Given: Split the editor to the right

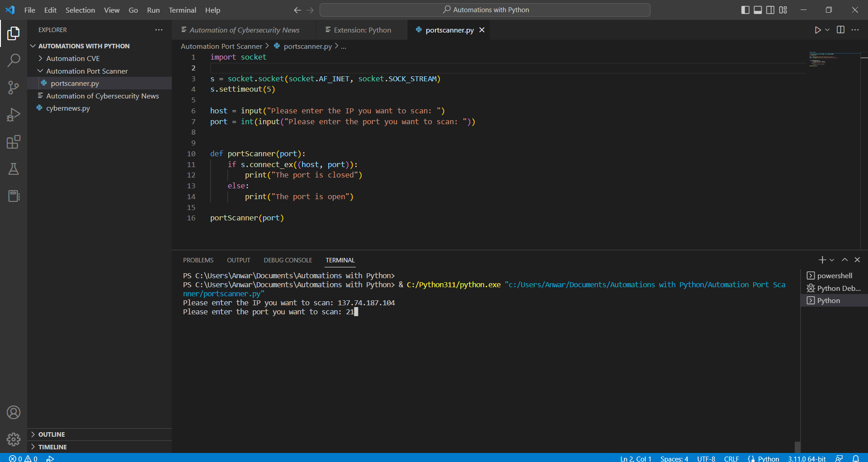Looking at the screenshot, I should (840, 30).
